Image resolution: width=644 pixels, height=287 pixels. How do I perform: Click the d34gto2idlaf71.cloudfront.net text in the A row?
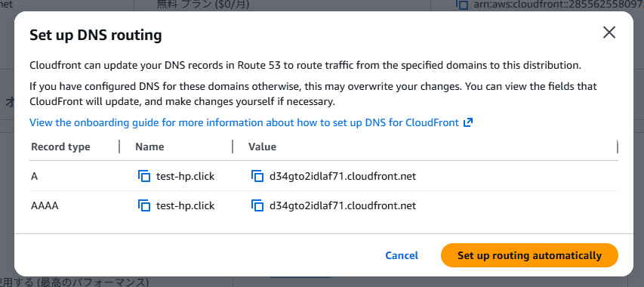click(x=343, y=176)
